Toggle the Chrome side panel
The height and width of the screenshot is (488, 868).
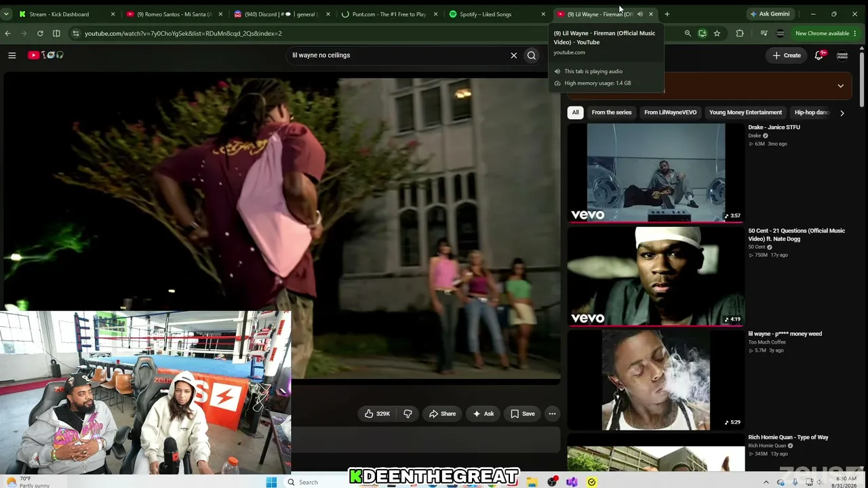pos(56,33)
